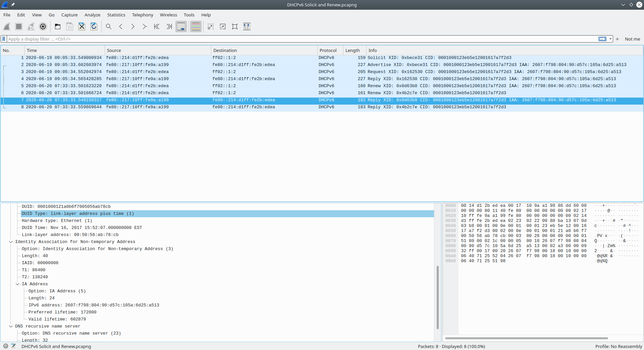This screenshot has height=350, width=644.
Task: Open the Statistics menu
Action: point(116,15)
